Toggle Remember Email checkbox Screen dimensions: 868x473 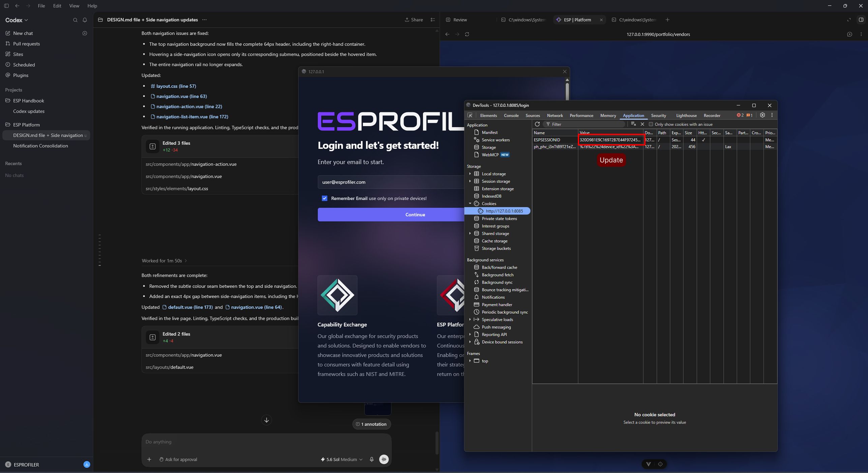tap(324, 198)
